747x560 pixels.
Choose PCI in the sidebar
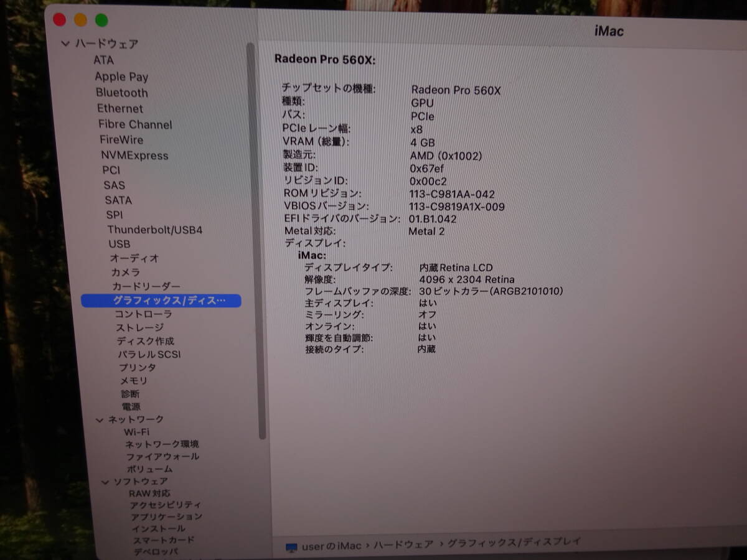[111, 170]
